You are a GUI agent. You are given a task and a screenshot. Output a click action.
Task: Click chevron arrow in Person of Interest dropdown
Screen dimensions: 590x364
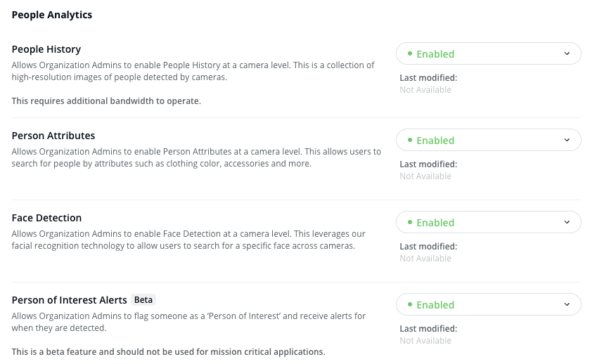(x=567, y=305)
